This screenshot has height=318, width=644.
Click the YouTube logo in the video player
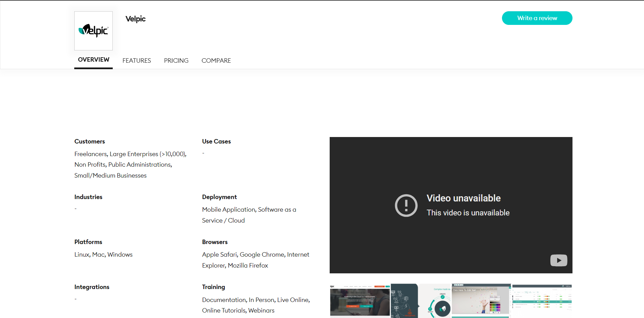[x=559, y=260]
